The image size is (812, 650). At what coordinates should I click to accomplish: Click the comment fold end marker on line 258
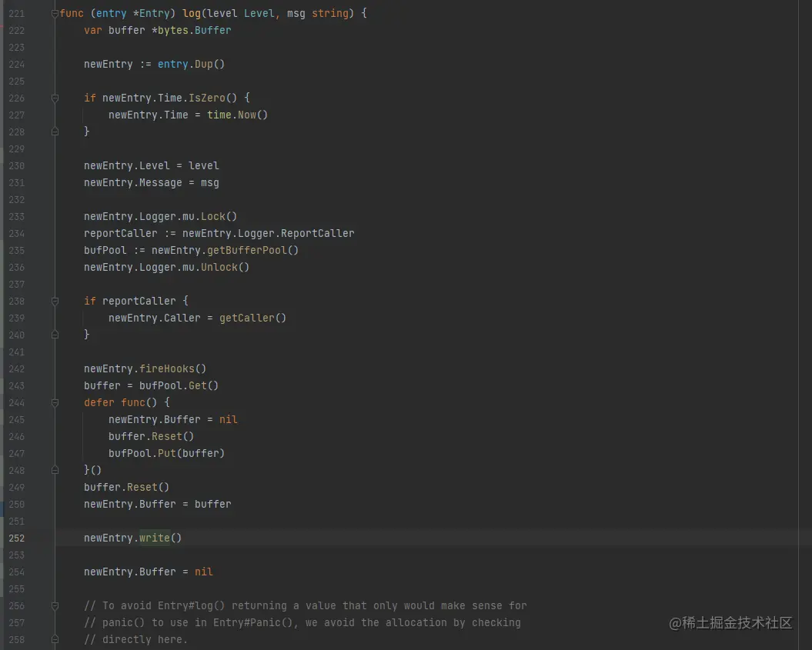(55, 640)
